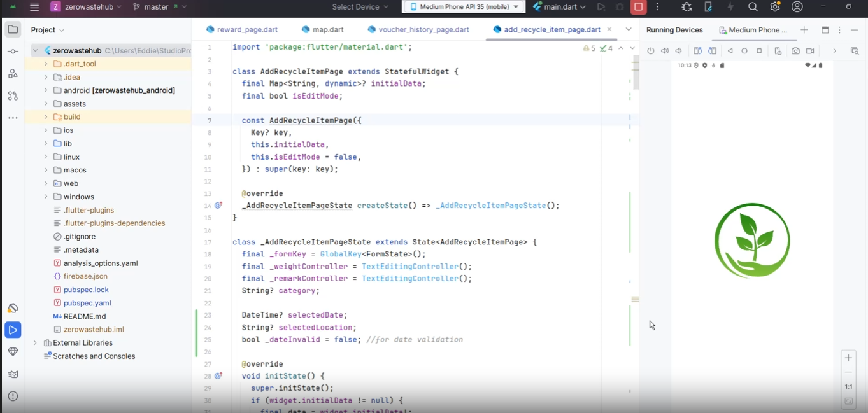Select Medium Phone tab in Running Devices
This screenshot has height=413, width=868.
point(753,30)
